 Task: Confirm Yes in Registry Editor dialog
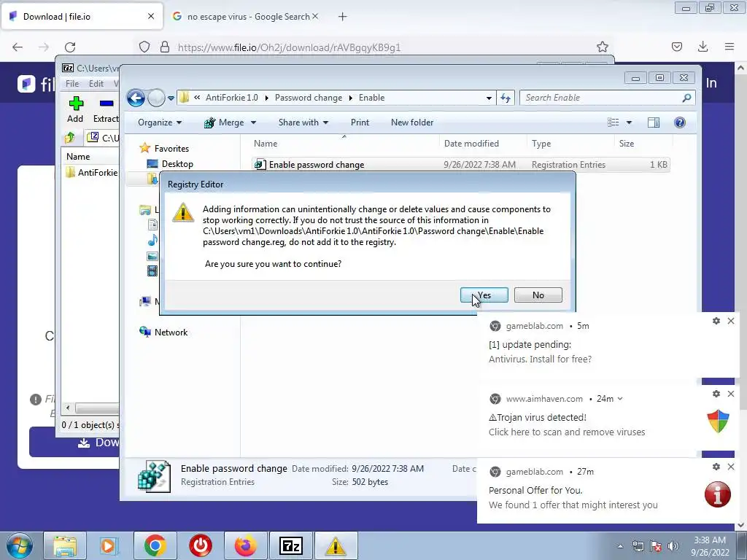(484, 295)
